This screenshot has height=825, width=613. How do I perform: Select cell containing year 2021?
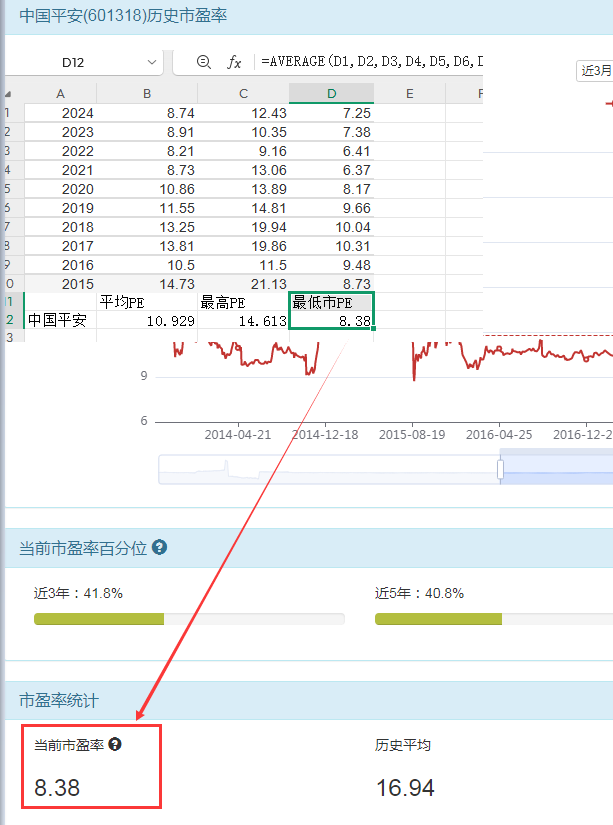[61, 170]
